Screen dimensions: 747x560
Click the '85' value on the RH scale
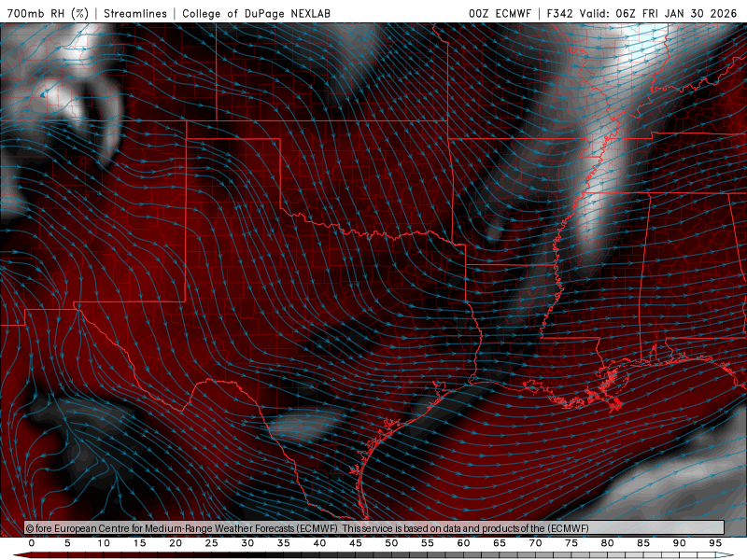coord(643,543)
